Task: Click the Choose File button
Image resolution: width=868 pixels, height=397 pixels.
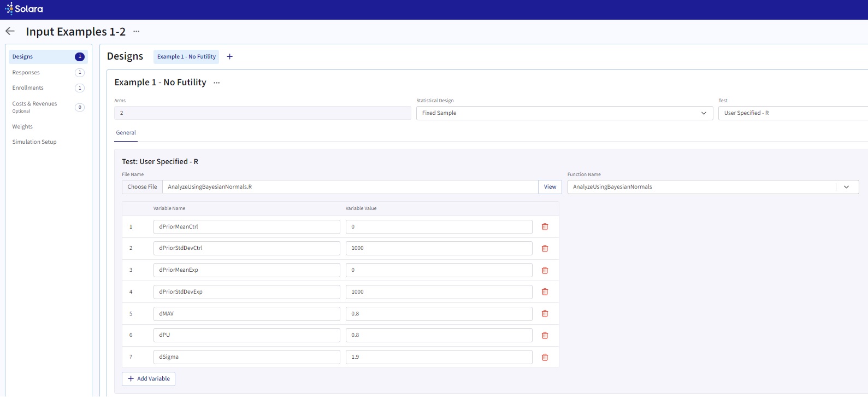Action: tap(142, 187)
